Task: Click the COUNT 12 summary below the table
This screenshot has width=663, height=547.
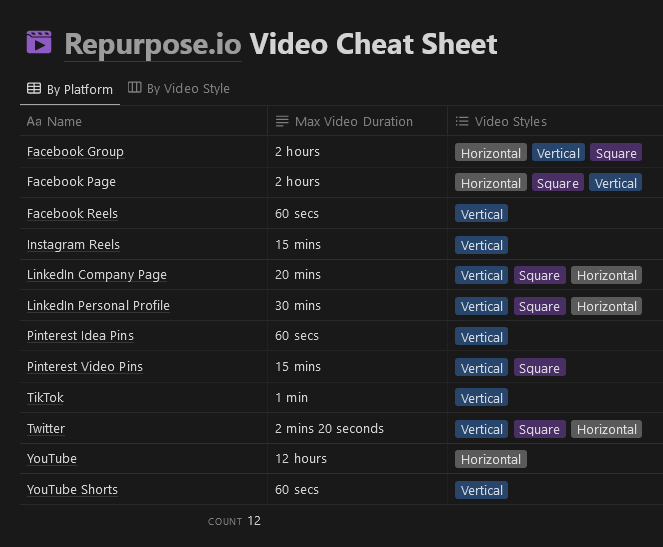Action: 234,521
